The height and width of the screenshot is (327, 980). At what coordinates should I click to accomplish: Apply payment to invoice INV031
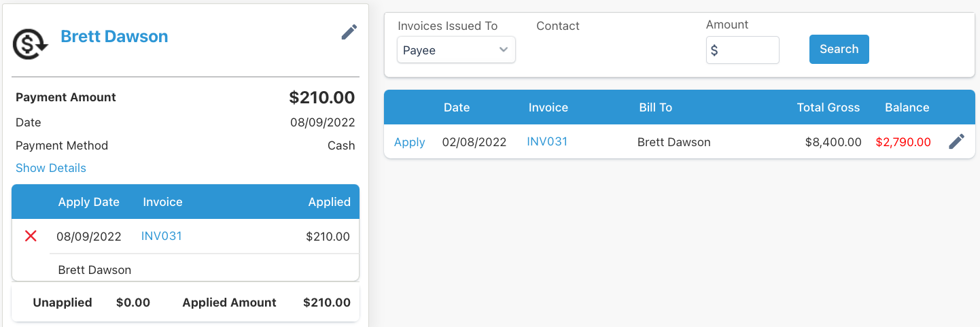click(x=410, y=142)
